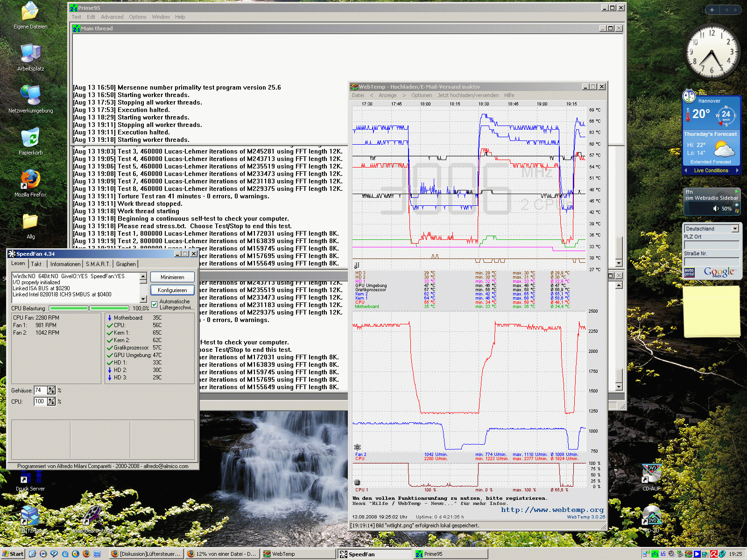Click the Webradio sidebar speaker icon
The width and height of the screenshot is (747, 560).
pos(716,209)
